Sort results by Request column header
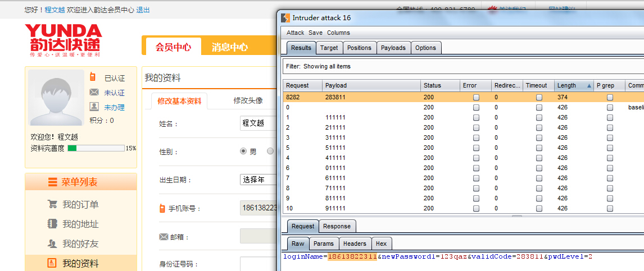Image resolution: width=644 pixels, height=271 pixels. pyautogui.click(x=303, y=85)
